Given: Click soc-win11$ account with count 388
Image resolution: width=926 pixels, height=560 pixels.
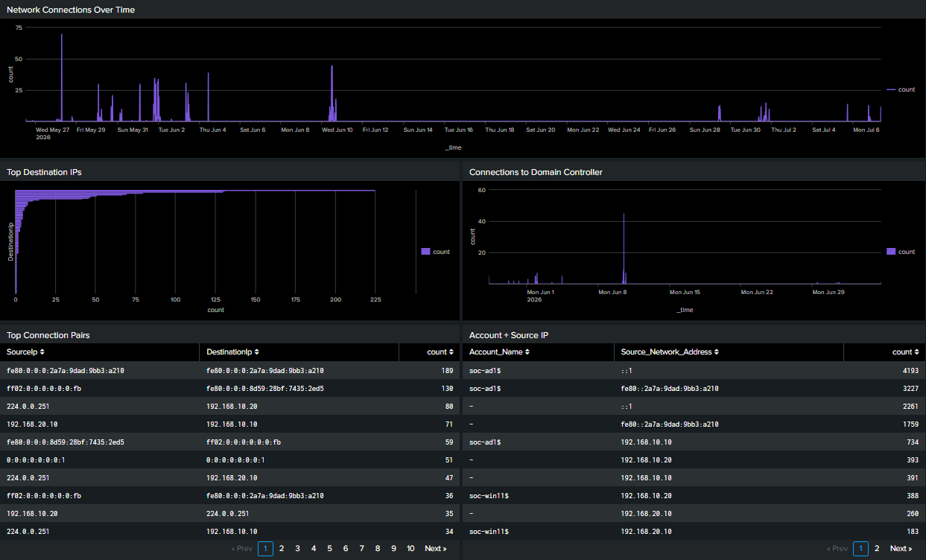Looking at the screenshot, I should coord(489,495).
